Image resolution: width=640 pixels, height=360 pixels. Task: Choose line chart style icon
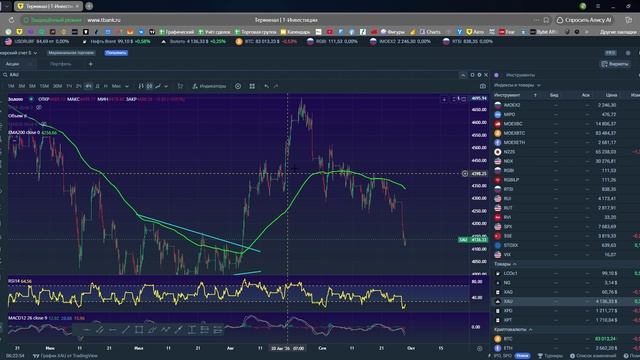point(158,86)
